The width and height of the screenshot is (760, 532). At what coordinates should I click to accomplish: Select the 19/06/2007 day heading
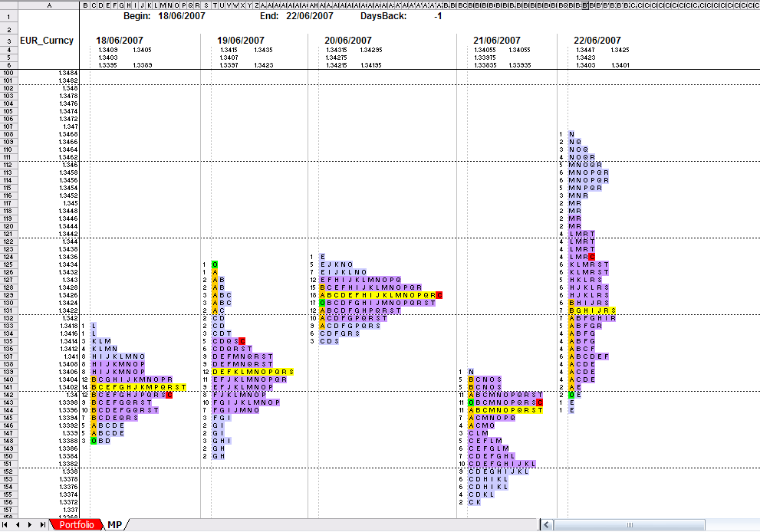point(240,41)
